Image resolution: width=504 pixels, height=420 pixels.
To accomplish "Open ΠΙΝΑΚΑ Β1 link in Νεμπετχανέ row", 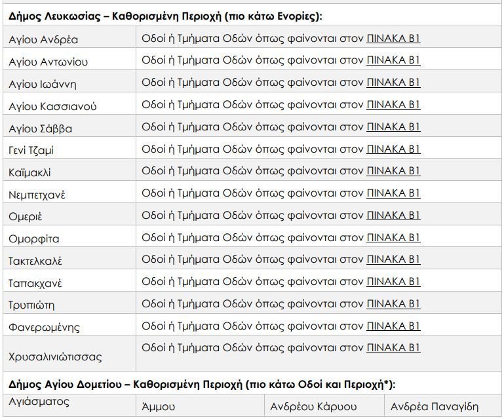I will pyautogui.click(x=393, y=193).
